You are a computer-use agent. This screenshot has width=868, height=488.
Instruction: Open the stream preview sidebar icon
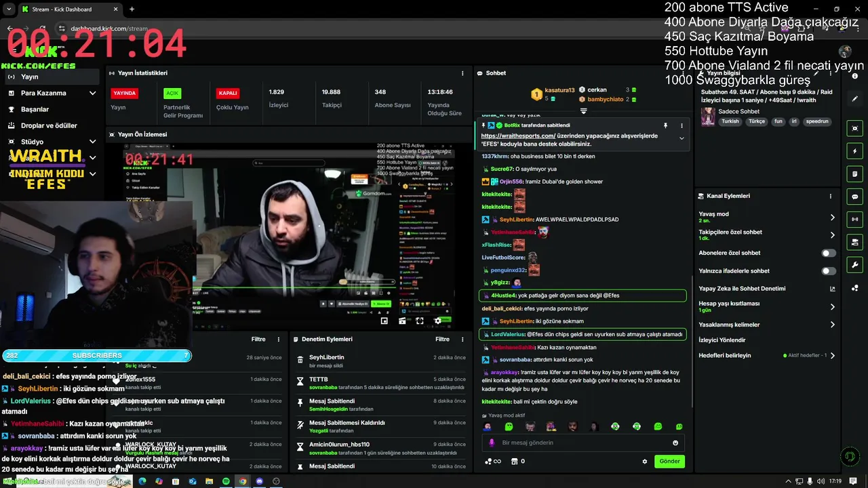click(x=854, y=128)
